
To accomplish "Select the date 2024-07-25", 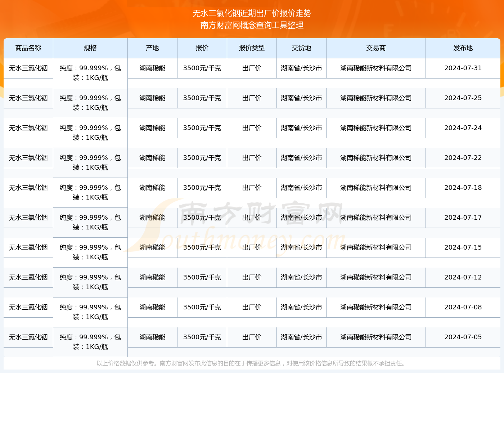I will click(x=463, y=98).
